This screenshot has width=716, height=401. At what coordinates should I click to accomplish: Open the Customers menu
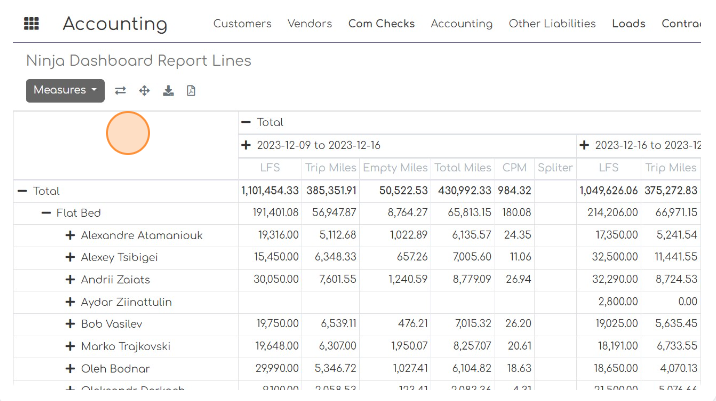[x=242, y=24]
